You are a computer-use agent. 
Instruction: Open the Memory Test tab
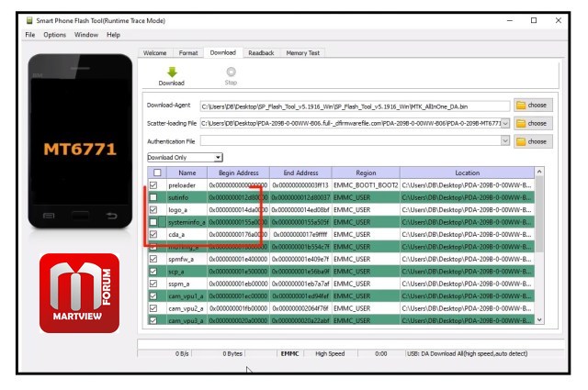(302, 53)
